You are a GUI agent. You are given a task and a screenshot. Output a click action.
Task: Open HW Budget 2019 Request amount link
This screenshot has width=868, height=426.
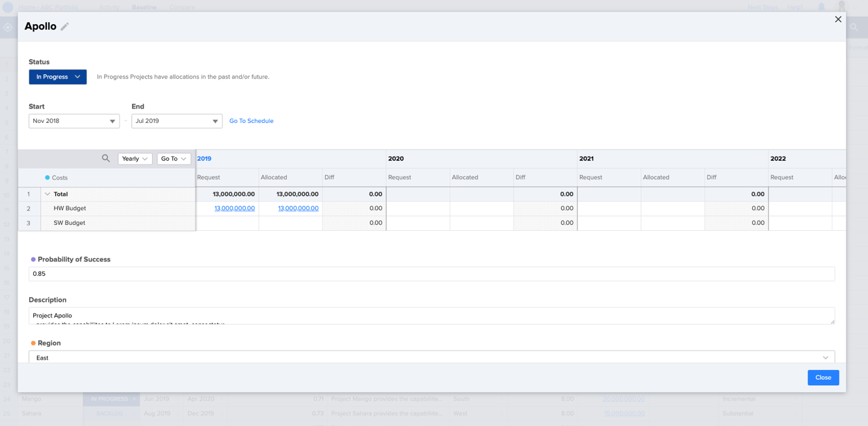(235, 208)
